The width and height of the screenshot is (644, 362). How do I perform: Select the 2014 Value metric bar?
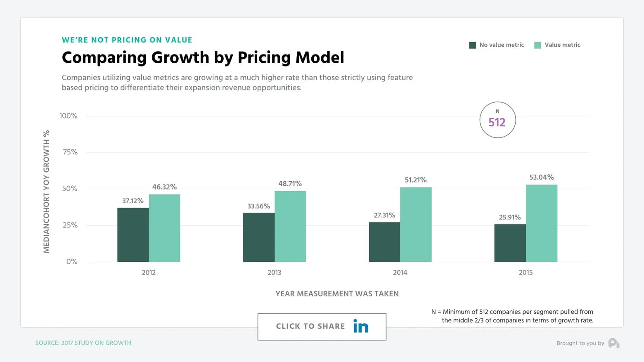click(416, 225)
